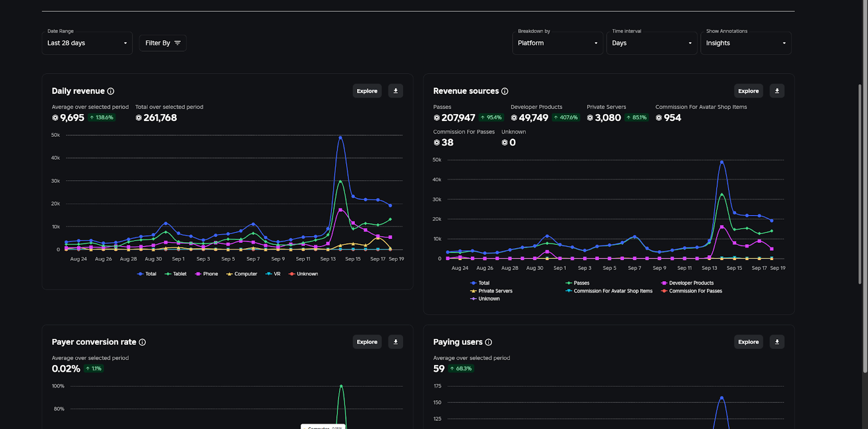Click the Payer conversion rate info icon

pyautogui.click(x=142, y=342)
